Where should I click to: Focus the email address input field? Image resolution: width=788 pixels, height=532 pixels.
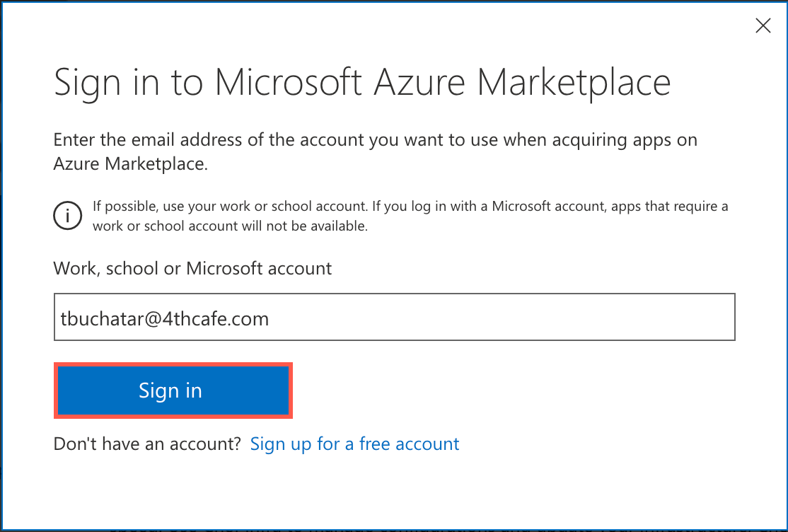pos(394,318)
